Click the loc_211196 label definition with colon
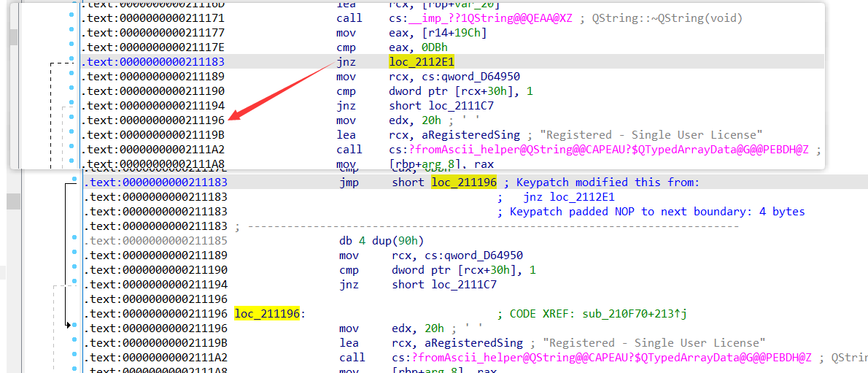Image resolution: width=868 pixels, height=373 pixels. pyautogui.click(x=268, y=314)
